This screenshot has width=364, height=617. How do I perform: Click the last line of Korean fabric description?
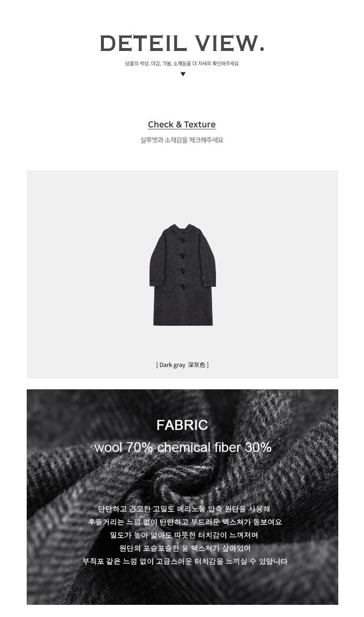tap(185, 562)
